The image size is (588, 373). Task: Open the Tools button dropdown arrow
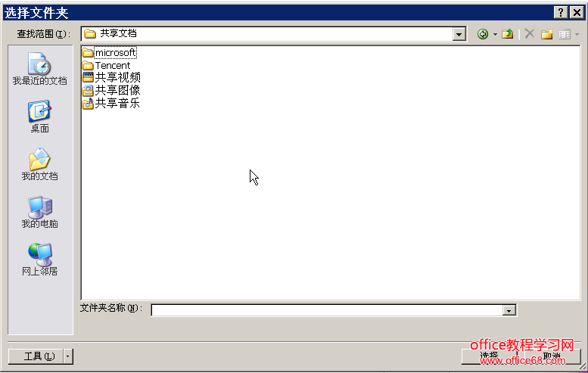68,356
